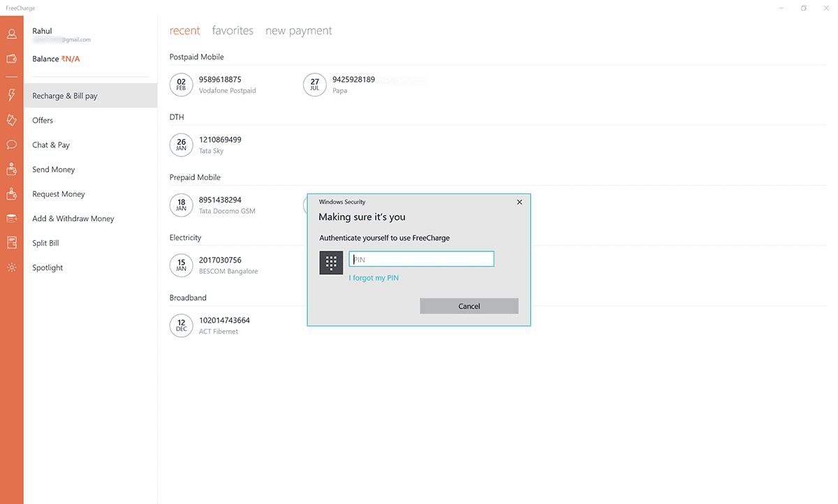This screenshot has width=838, height=504.
Task: Switch to the favorites tab
Action: point(233,31)
